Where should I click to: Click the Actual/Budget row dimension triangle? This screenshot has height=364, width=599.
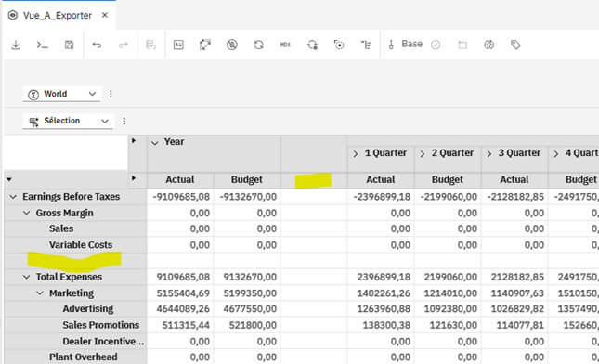(134, 178)
